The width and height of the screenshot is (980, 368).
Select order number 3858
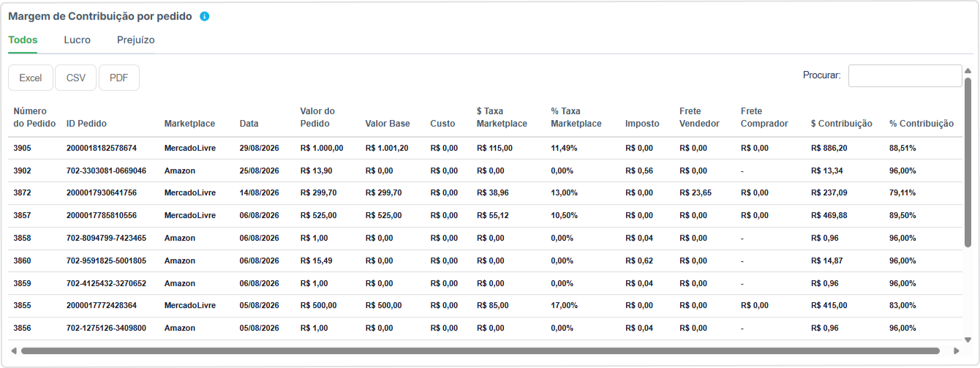pos(22,238)
